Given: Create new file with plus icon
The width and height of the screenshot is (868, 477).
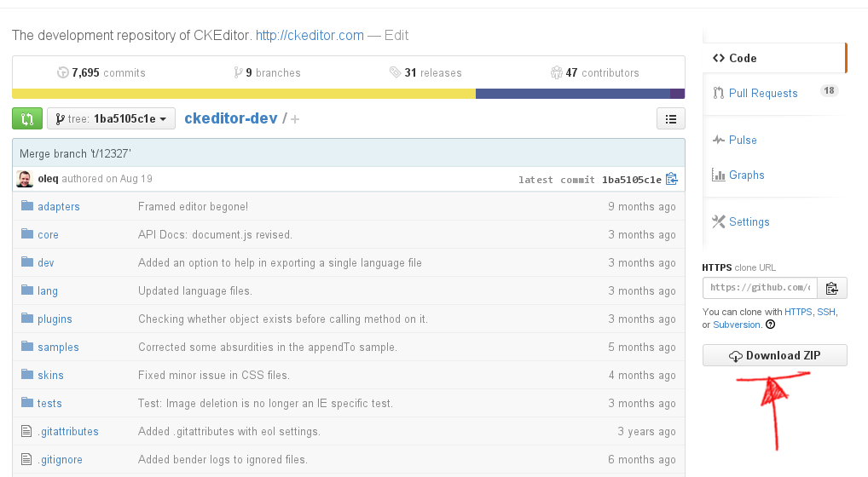Looking at the screenshot, I should [x=295, y=119].
